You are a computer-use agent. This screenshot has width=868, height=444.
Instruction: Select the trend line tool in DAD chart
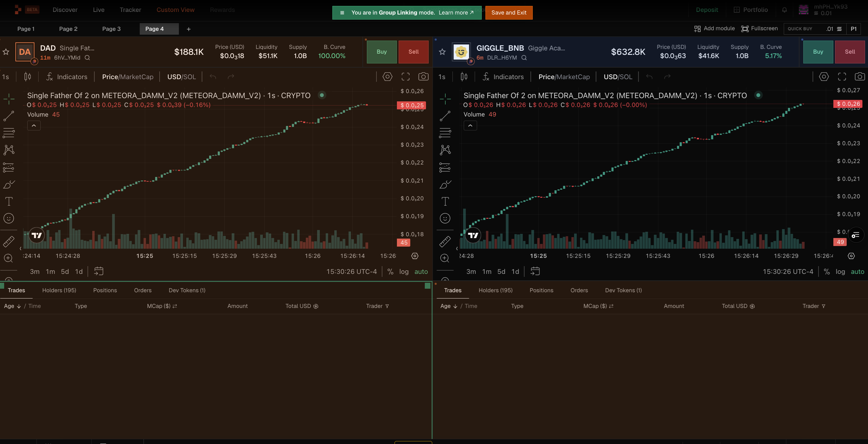click(9, 116)
